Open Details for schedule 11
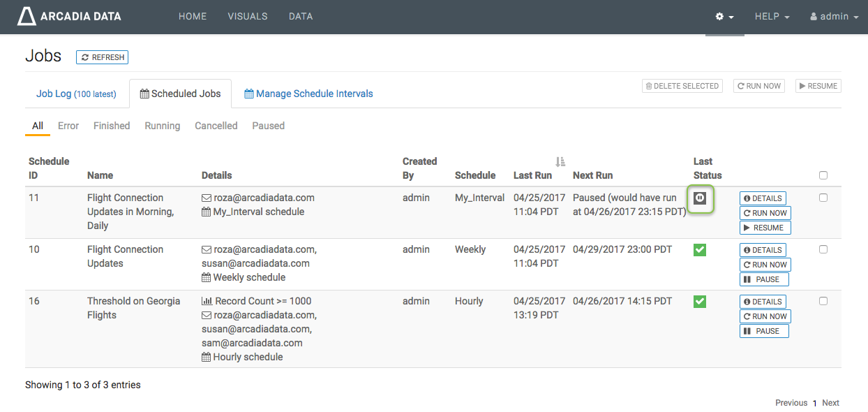 click(x=763, y=198)
